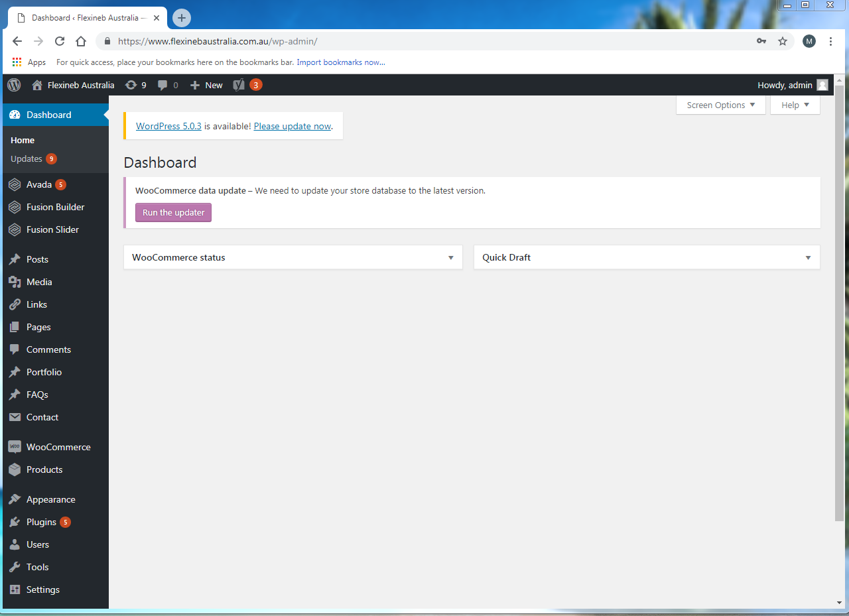Screen dimensions: 849x616
Task: Click the Products menu label
Action: tap(44, 469)
